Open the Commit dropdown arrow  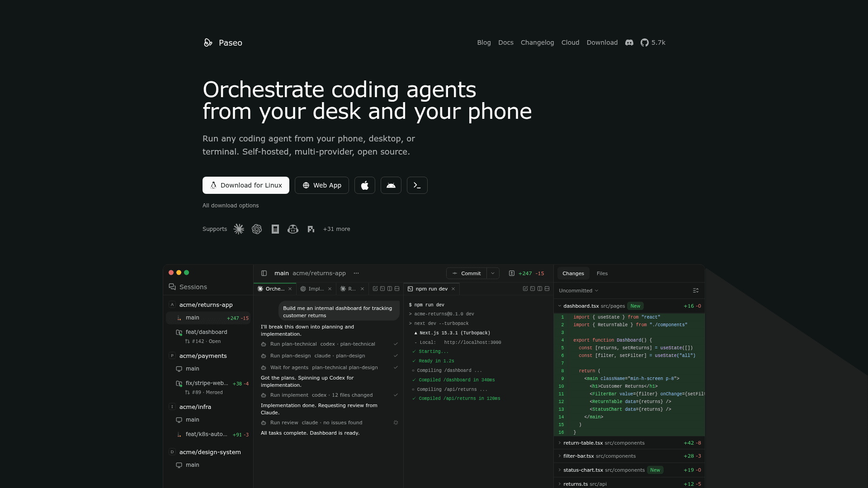[493, 273]
